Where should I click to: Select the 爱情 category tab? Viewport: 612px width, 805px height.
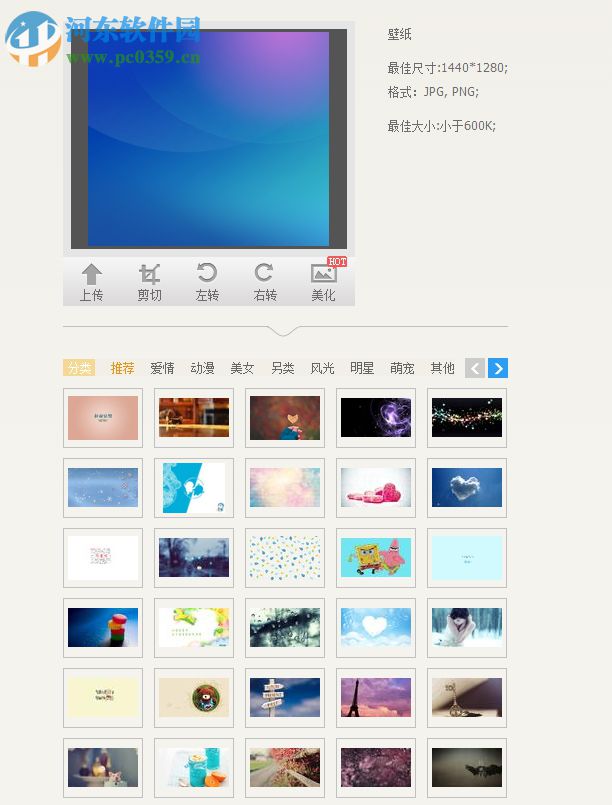coord(162,368)
